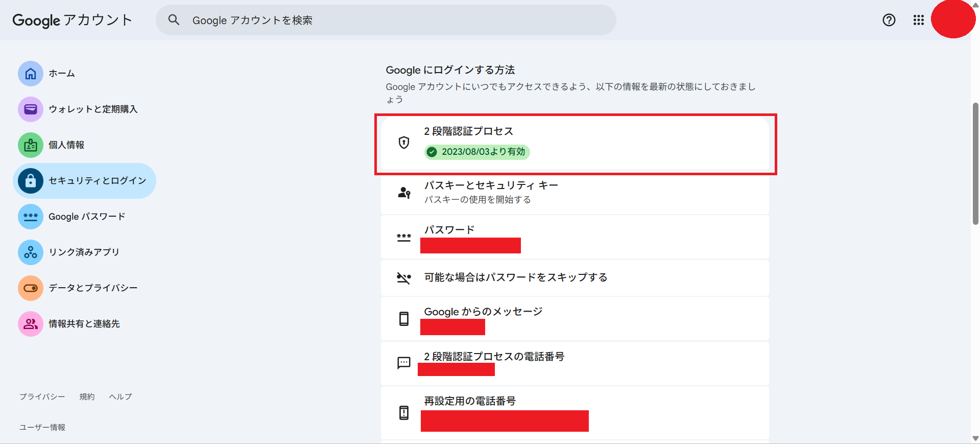Screen dimensions: 980x444
Task: Click the people sharing icon
Action: pyautogui.click(x=31, y=324)
